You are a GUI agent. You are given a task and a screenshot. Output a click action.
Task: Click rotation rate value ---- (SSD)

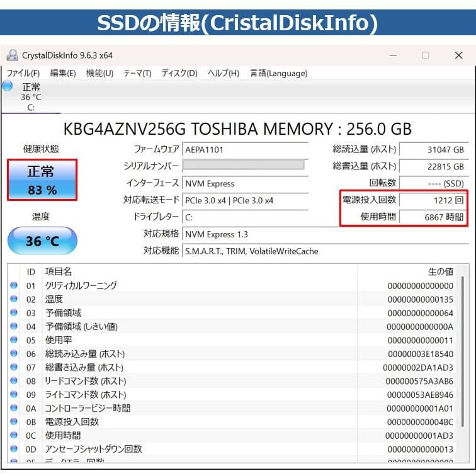[434, 183]
